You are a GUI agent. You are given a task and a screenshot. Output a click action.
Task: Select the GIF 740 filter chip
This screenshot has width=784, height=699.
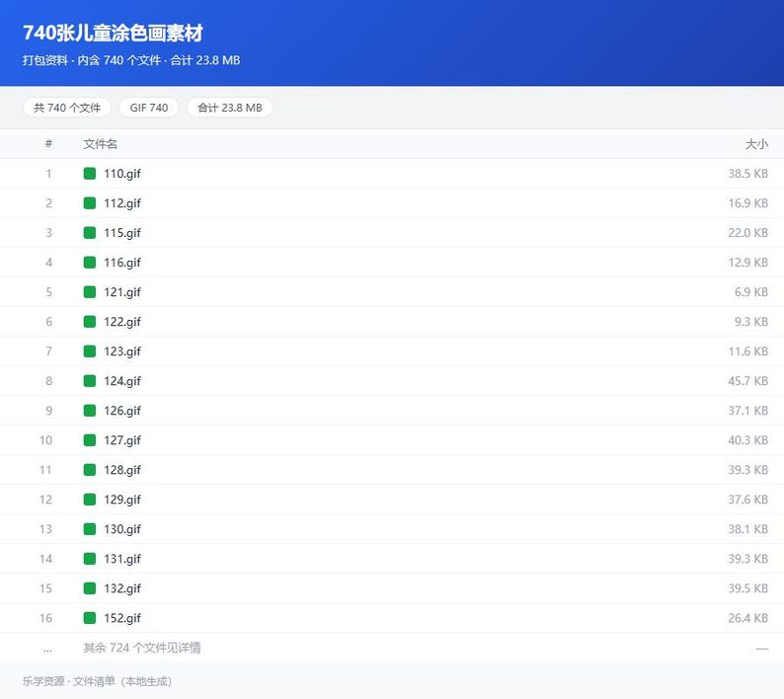pyautogui.click(x=149, y=108)
